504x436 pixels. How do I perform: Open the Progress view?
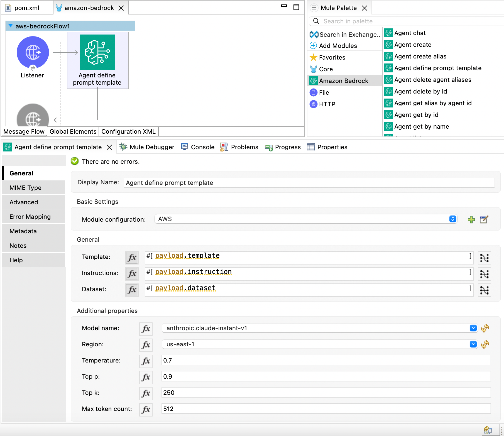pyautogui.click(x=283, y=147)
